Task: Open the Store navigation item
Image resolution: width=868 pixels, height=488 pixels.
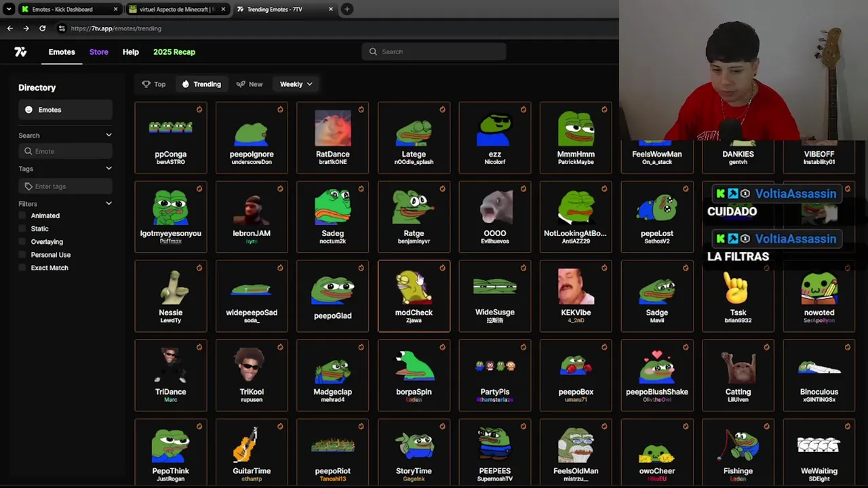Action: pyautogui.click(x=98, y=52)
